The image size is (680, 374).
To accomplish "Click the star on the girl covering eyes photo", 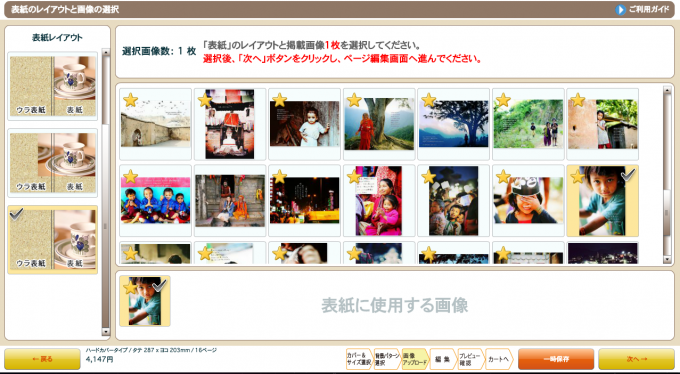I will click(503, 176).
